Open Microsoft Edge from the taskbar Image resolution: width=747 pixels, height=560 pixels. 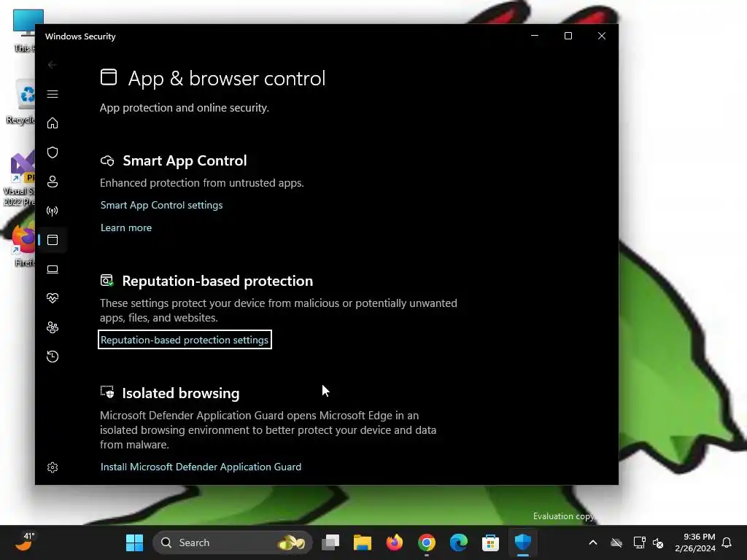pos(458,542)
